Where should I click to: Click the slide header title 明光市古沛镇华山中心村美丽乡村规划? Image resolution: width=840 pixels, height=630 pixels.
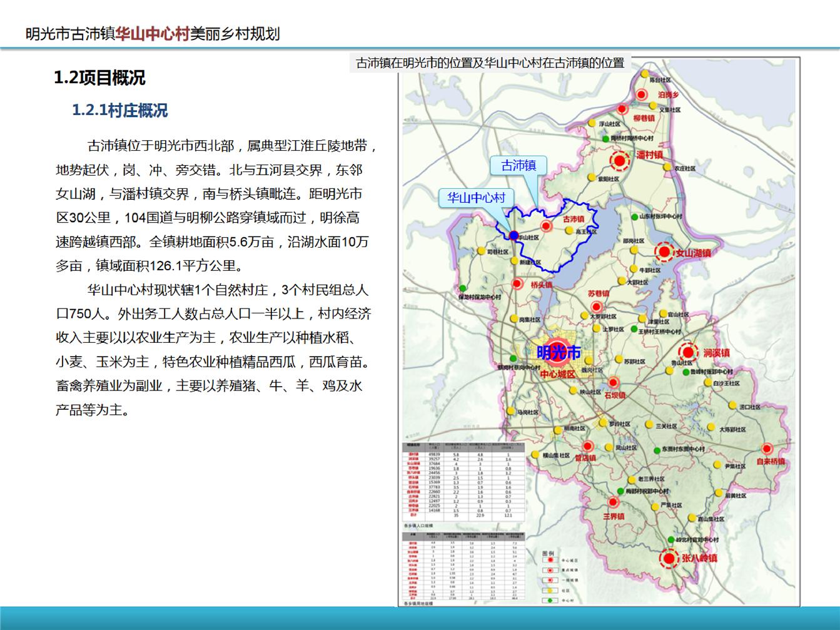point(153,34)
